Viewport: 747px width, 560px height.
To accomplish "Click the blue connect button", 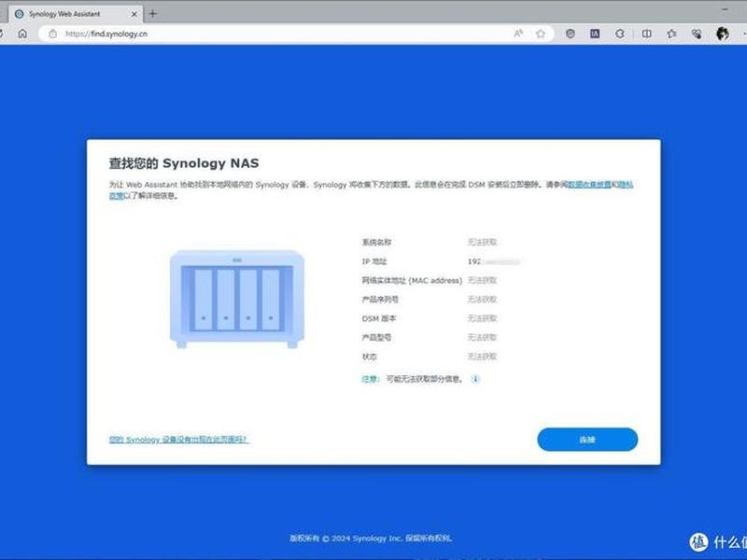I will pyautogui.click(x=587, y=440).
